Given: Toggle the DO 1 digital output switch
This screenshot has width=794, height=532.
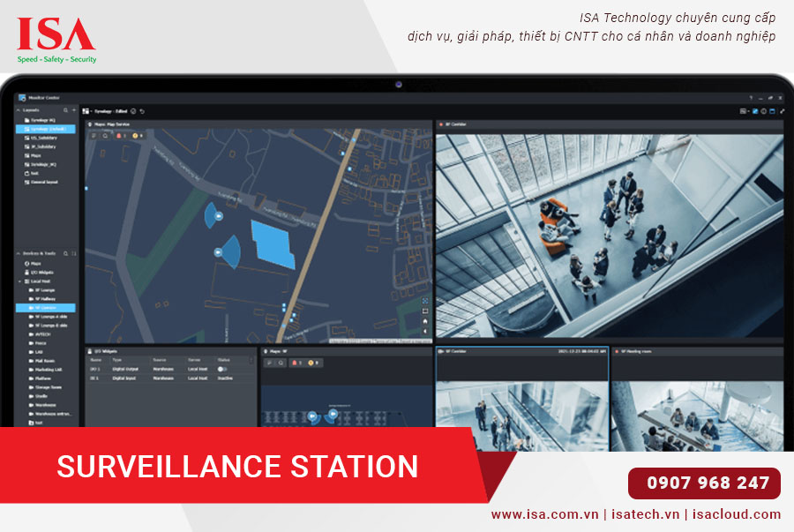Looking at the screenshot, I should point(221,370).
